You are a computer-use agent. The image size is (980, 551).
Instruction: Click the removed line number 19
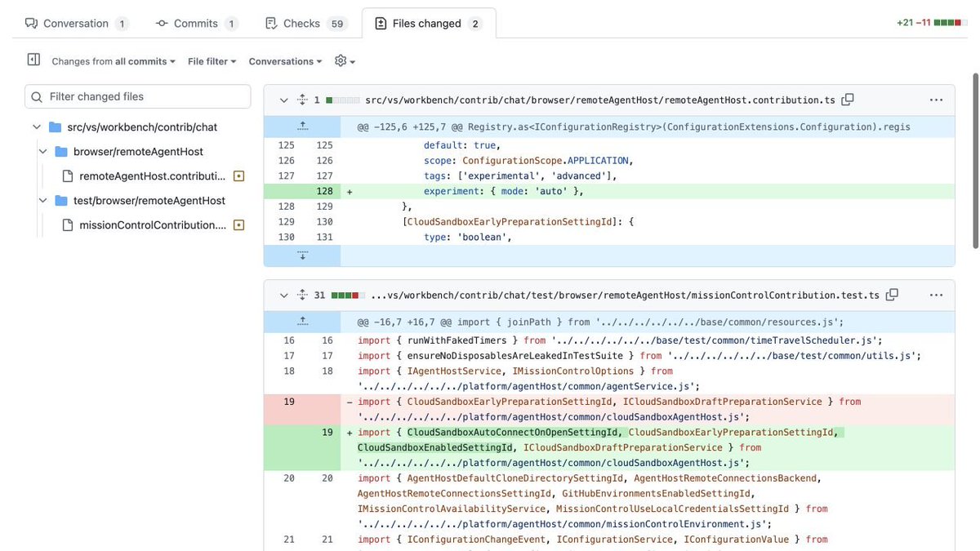click(288, 402)
